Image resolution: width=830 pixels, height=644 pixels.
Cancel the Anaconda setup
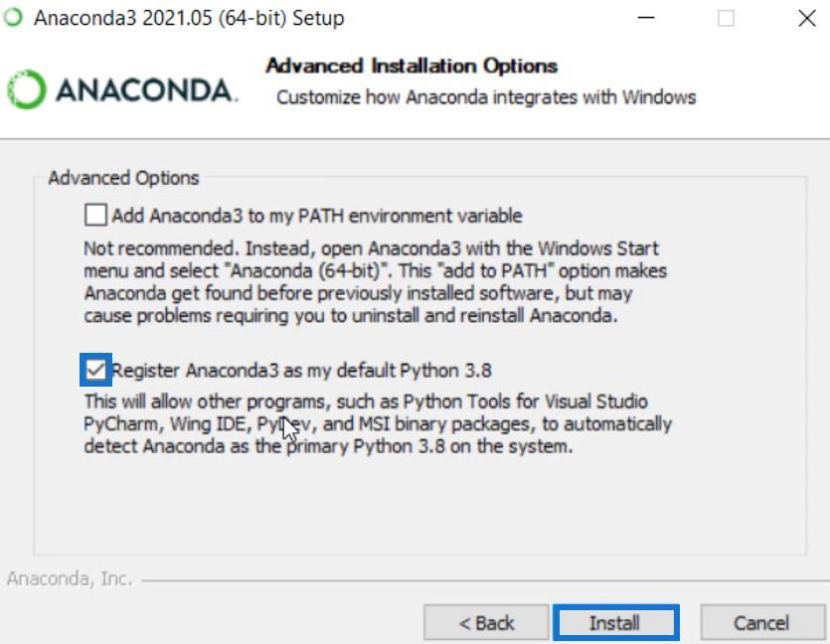pos(761,623)
